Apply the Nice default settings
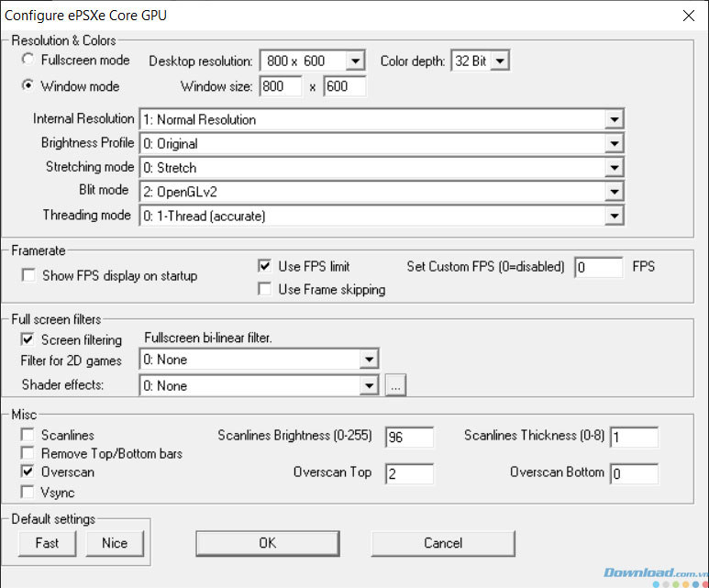This screenshot has height=588, width=709. coord(115,542)
